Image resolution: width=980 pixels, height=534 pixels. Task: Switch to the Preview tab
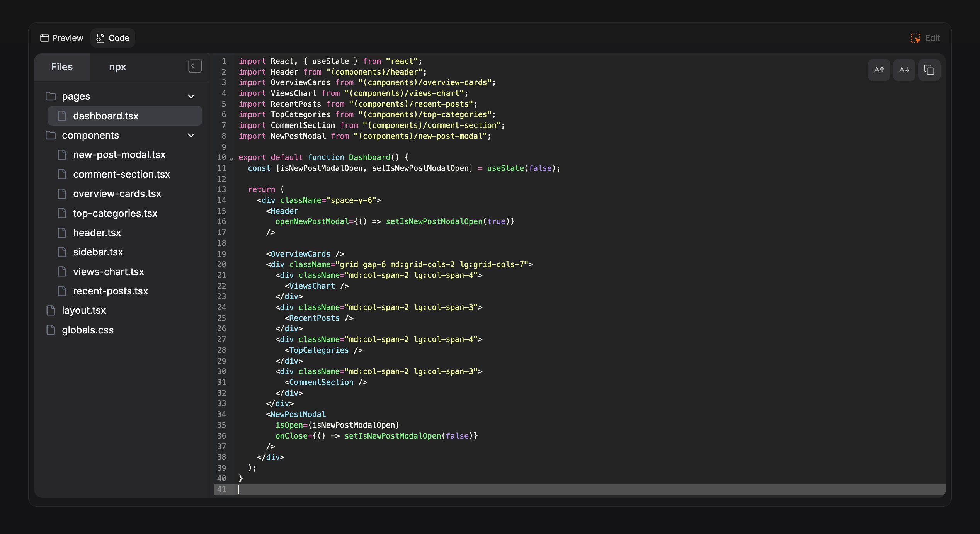62,38
